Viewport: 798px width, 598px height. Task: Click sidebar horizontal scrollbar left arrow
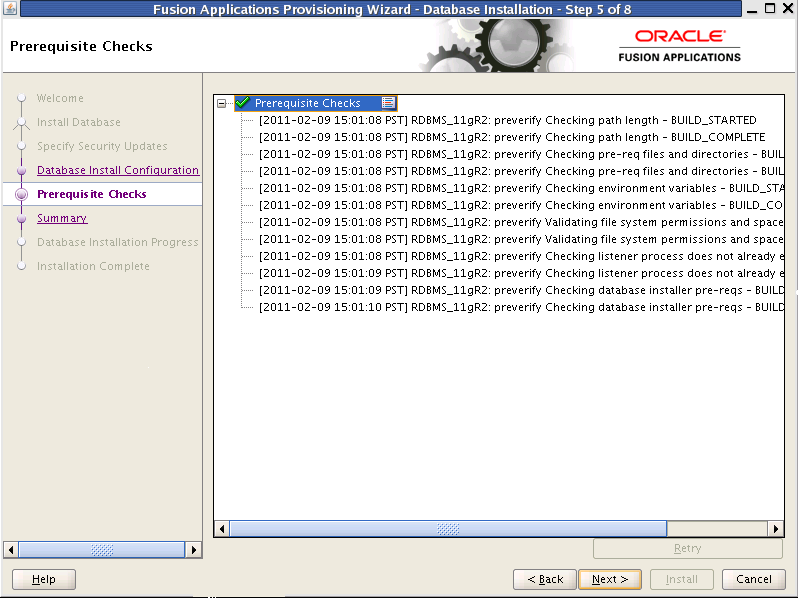click(11, 550)
